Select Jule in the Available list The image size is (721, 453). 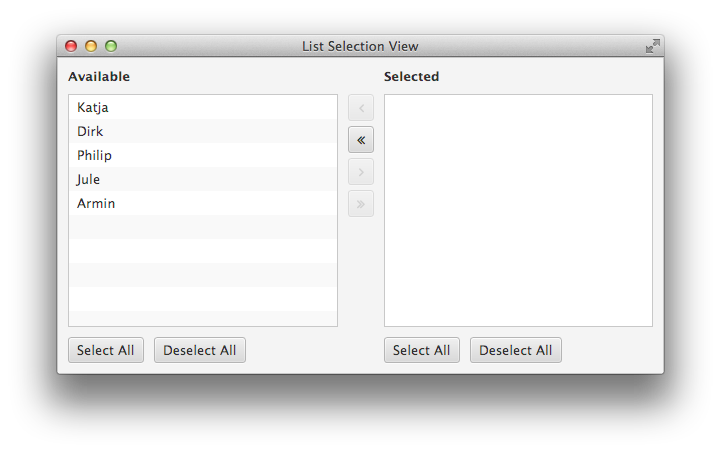click(x=203, y=179)
